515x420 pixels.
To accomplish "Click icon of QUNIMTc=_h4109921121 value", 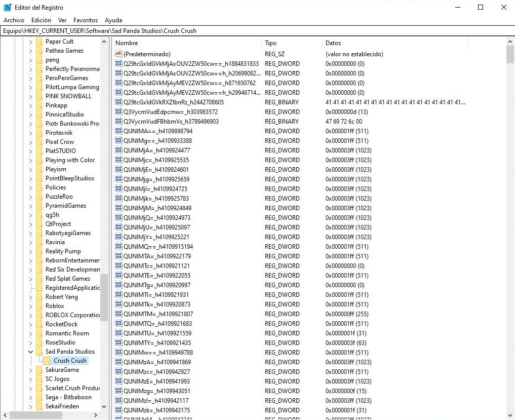I will pyautogui.click(x=118, y=265).
